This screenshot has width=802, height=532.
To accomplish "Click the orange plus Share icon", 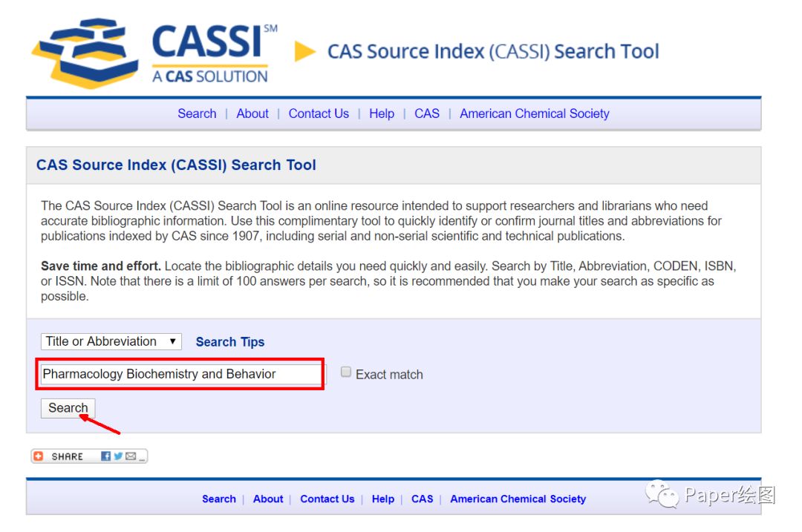I will 39,456.
